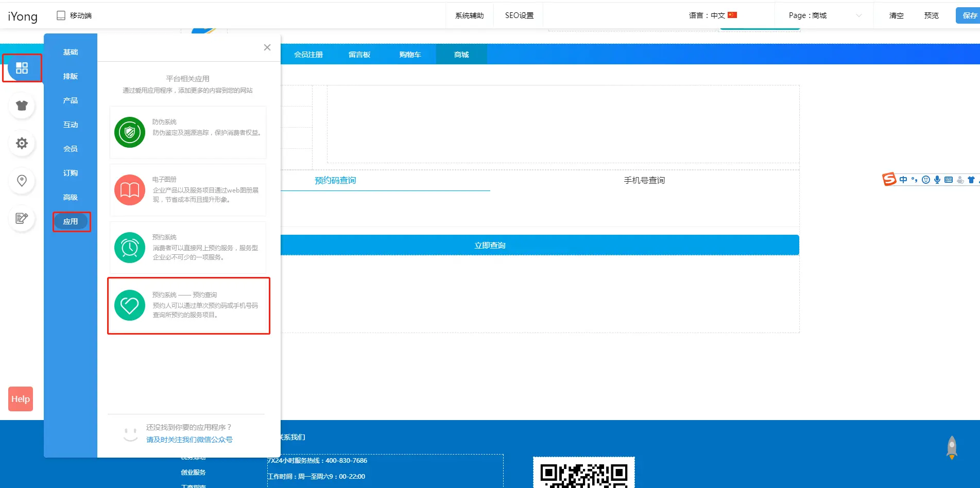The width and height of the screenshot is (980, 488).
Task: Open the edit note icon in sidebar
Action: click(22, 218)
